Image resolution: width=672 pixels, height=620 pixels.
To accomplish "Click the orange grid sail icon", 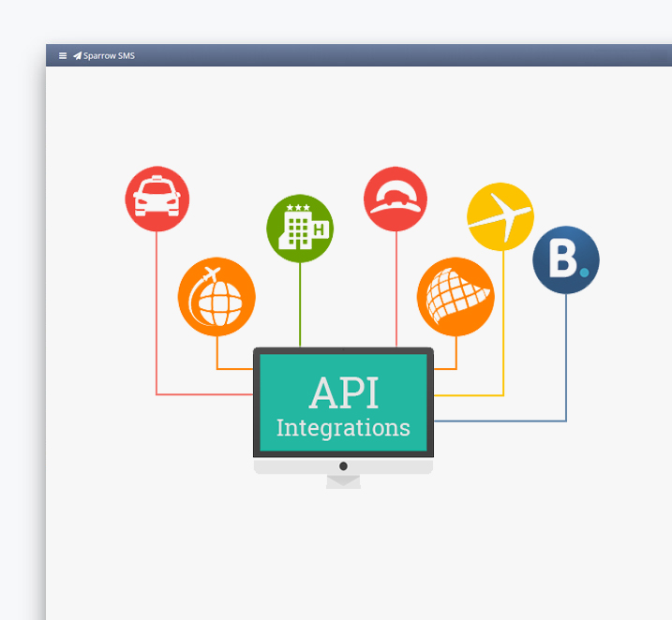I will click(455, 297).
